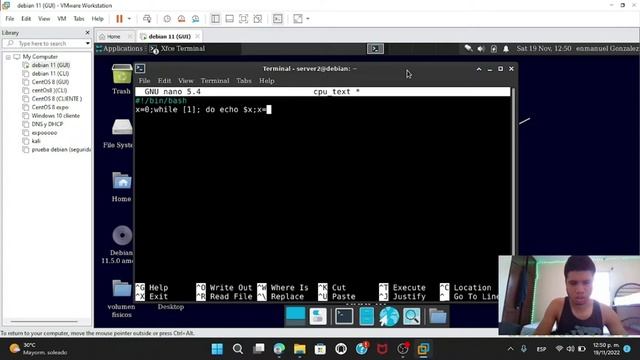Open terminal window Tabs menu

(x=244, y=81)
